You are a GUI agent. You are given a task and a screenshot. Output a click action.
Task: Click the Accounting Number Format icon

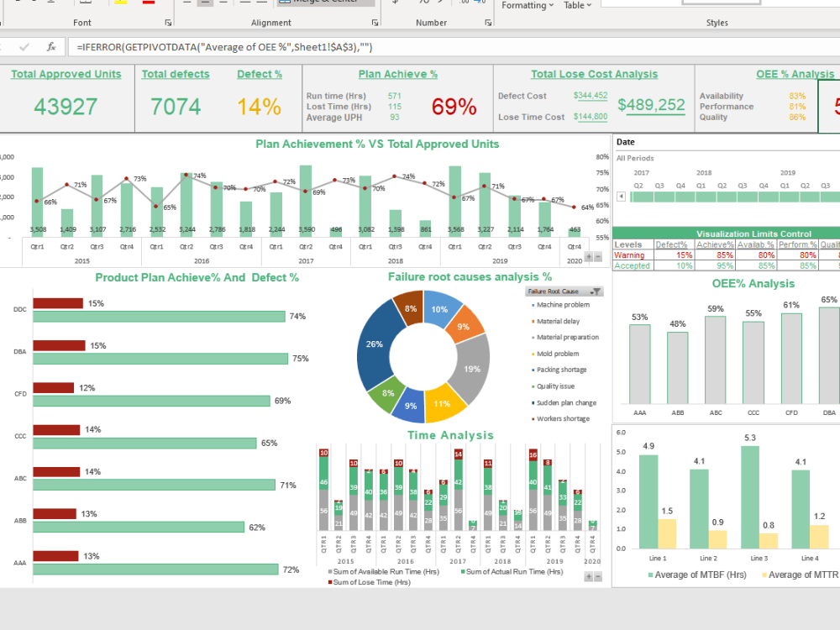coord(394,4)
